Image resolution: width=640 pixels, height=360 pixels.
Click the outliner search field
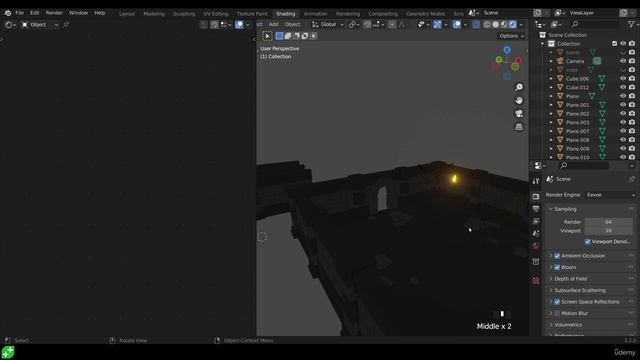pos(595,24)
